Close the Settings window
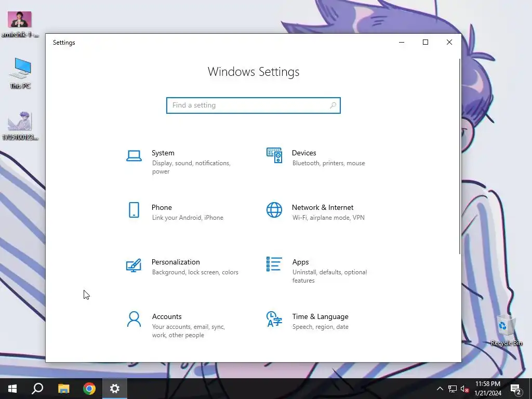Image resolution: width=532 pixels, height=399 pixels. (449, 43)
